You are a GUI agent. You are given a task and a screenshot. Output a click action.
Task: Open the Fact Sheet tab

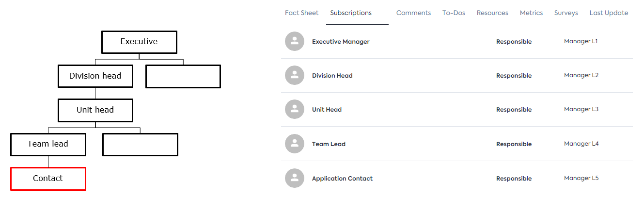point(301,13)
